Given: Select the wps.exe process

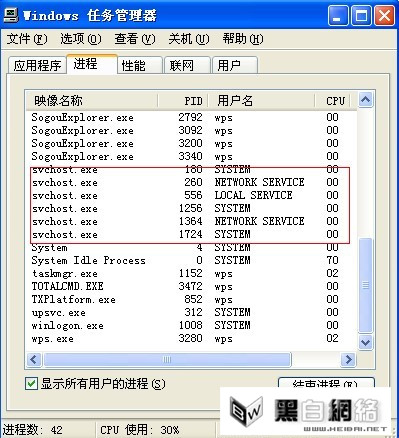Looking at the screenshot, I should [x=192, y=338].
